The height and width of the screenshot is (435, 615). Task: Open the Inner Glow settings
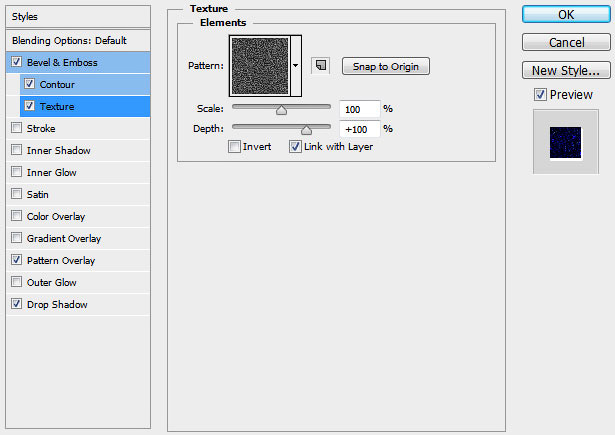click(x=51, y=172)
